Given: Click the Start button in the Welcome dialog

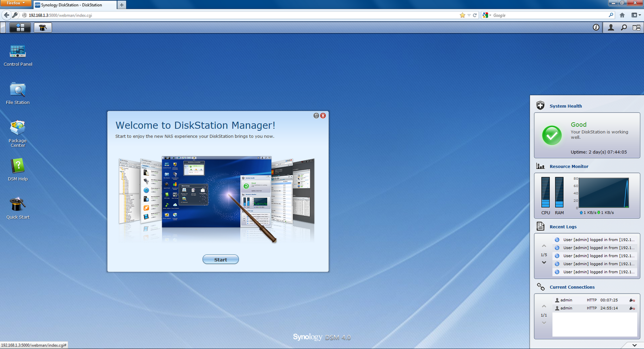Looking at the screenshot, I should pyautogui.click(x=221, y=259).
